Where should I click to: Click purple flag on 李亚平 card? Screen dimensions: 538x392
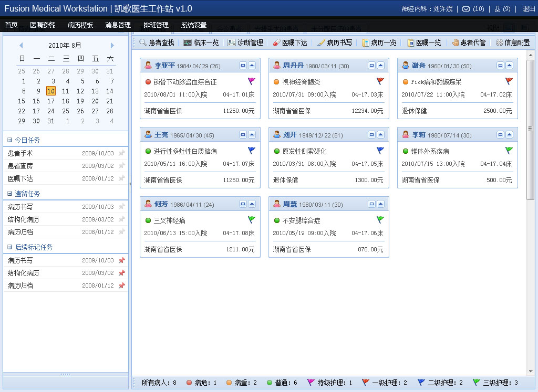click(252, 81)
